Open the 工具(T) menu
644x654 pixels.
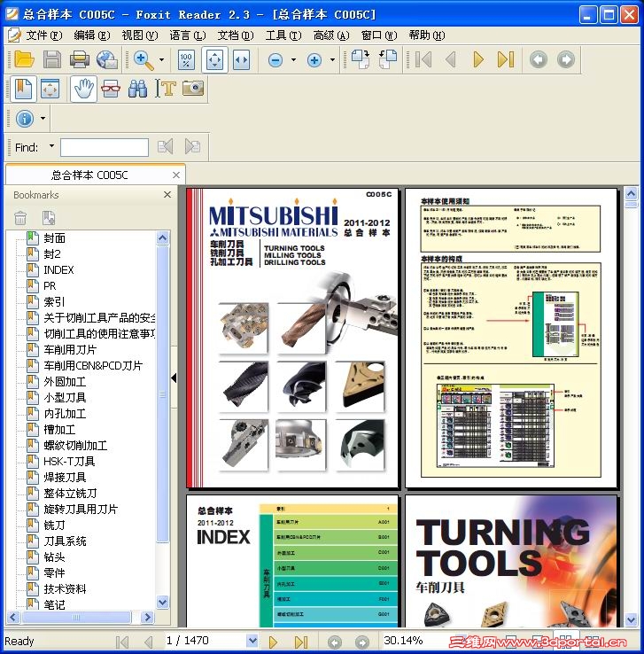283,35
